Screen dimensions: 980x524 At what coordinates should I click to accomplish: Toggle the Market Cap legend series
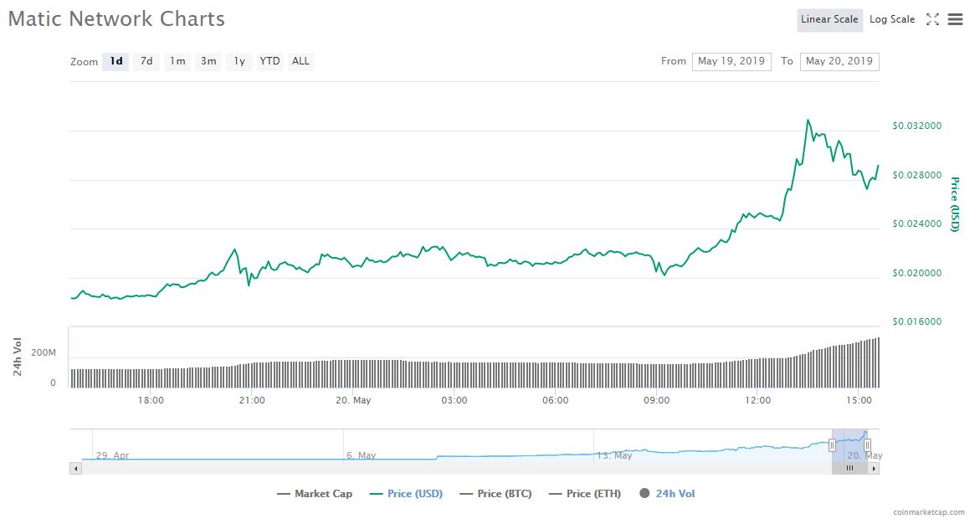(x=315, y=494)
